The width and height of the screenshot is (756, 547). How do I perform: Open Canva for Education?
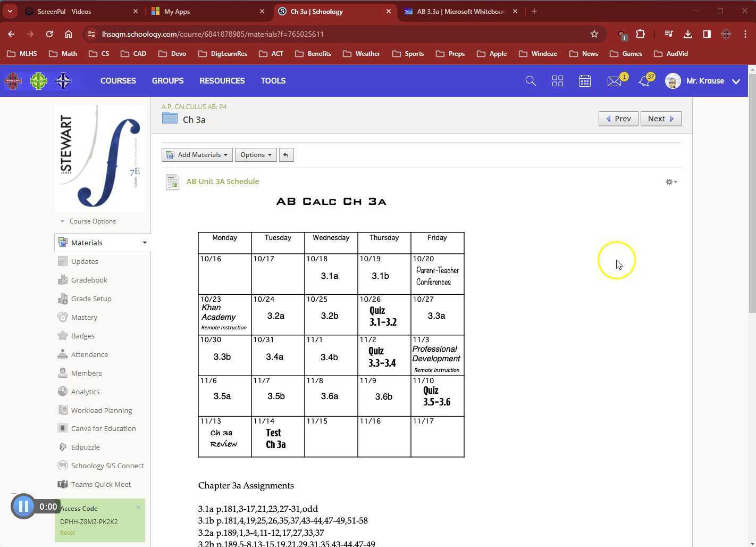point(103,428)
